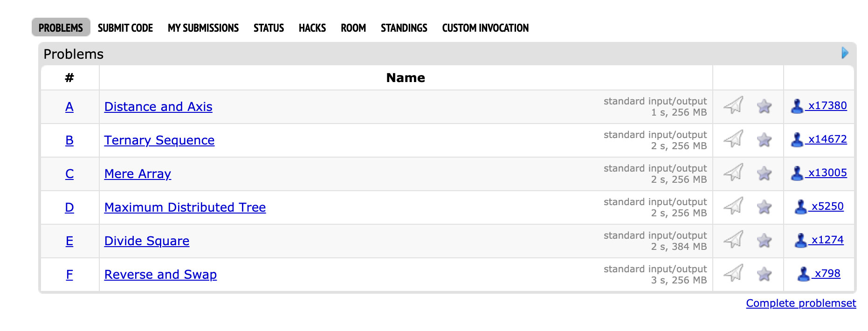The image size is (868, 331).
Task: Click submit paper-plane icon for Mere Array
Action: 733,172
